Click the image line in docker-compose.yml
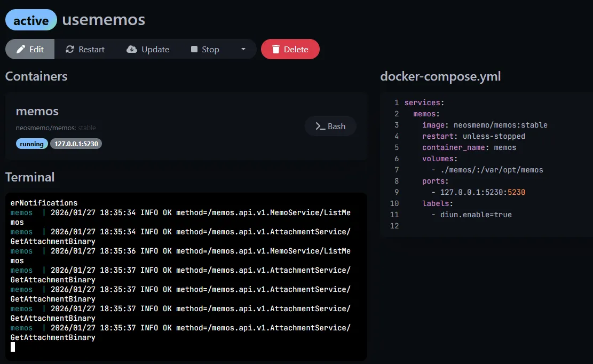Viewport: 593px width, 364px height. pos(485,125)
